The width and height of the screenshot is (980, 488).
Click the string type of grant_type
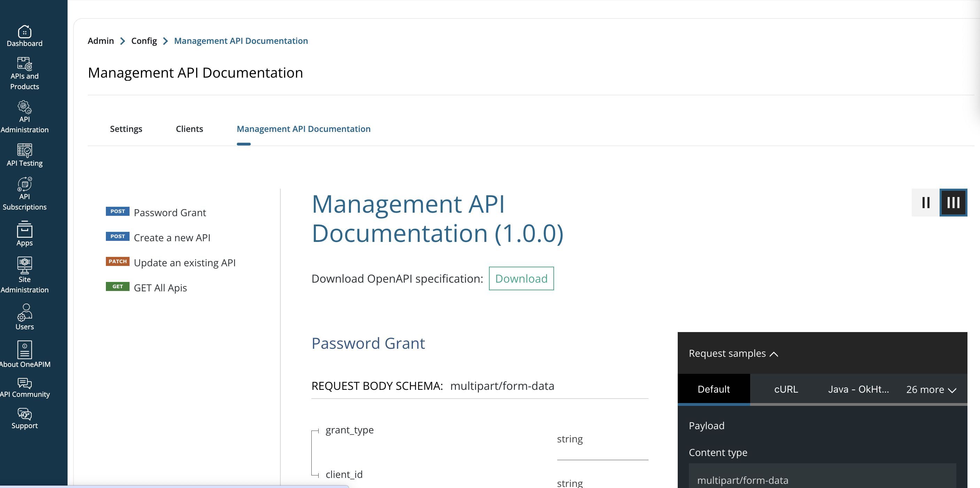tap(569, 439)
